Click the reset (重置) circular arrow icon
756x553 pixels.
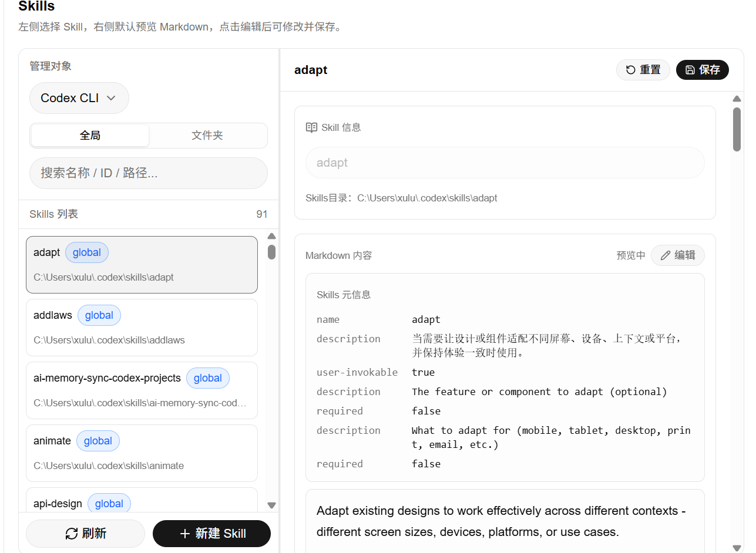point(630,70)
